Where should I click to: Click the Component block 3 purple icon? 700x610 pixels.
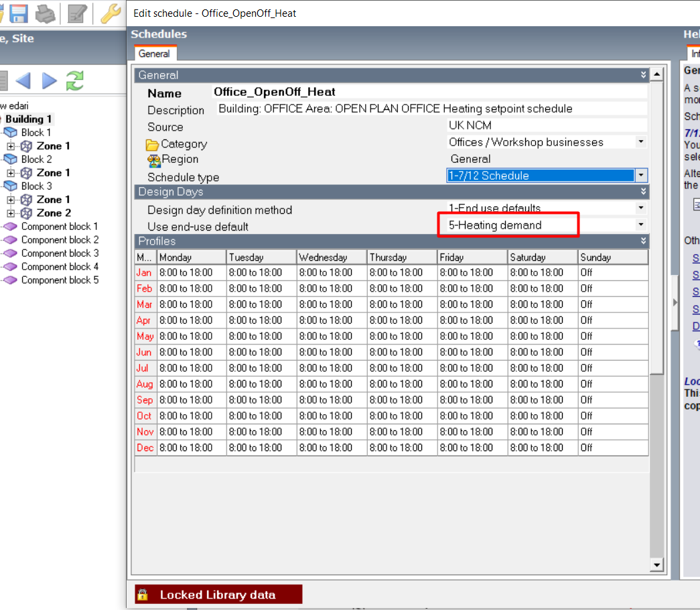click(10, 253)
